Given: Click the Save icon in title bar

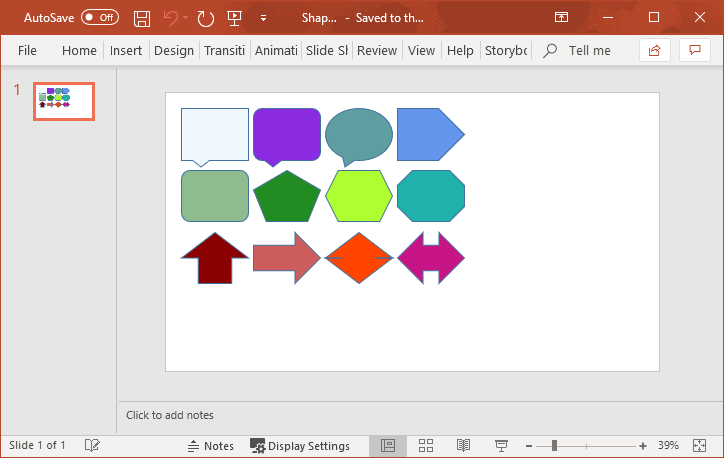Looking at the screenshot, I should (142, 18).
